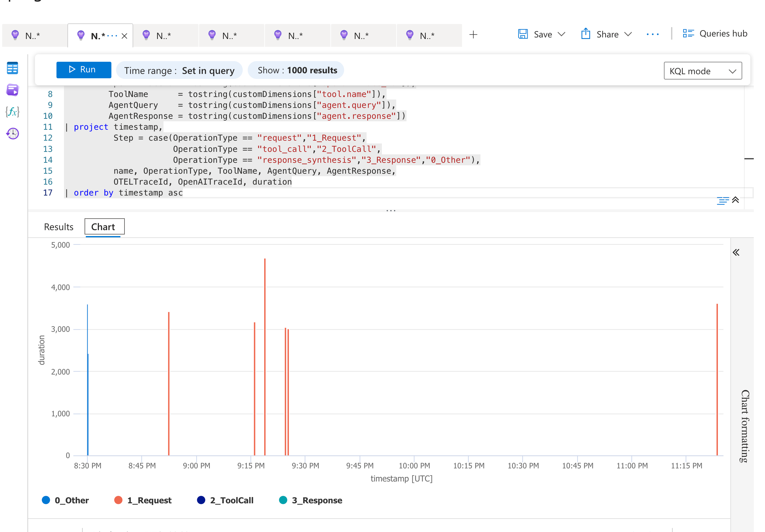This screenshot has height=532, width=765.
Task: Click the Share upload icon
Action: (x=585, y=34)
